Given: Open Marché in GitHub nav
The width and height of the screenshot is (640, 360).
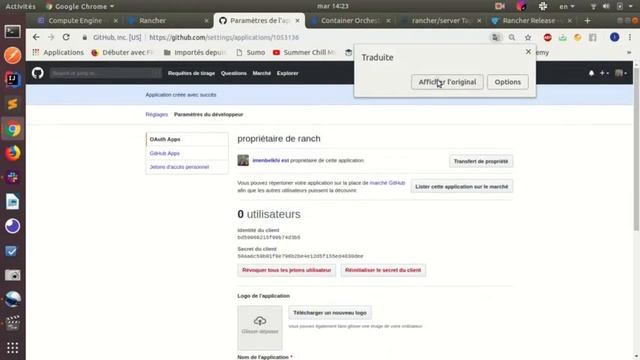Looking at the screenshot, I should coord(261,73).
